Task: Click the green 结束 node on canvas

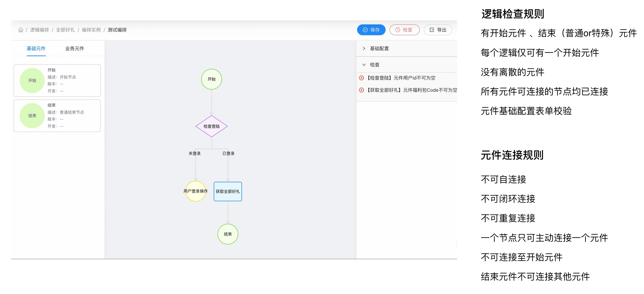Action: point(228,234)
